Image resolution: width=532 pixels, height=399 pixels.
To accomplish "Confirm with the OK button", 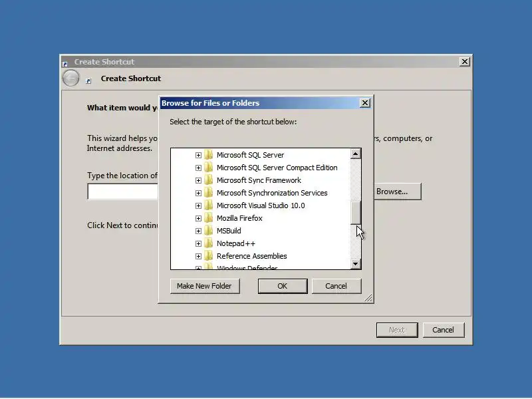I will [x=283, y=286].
